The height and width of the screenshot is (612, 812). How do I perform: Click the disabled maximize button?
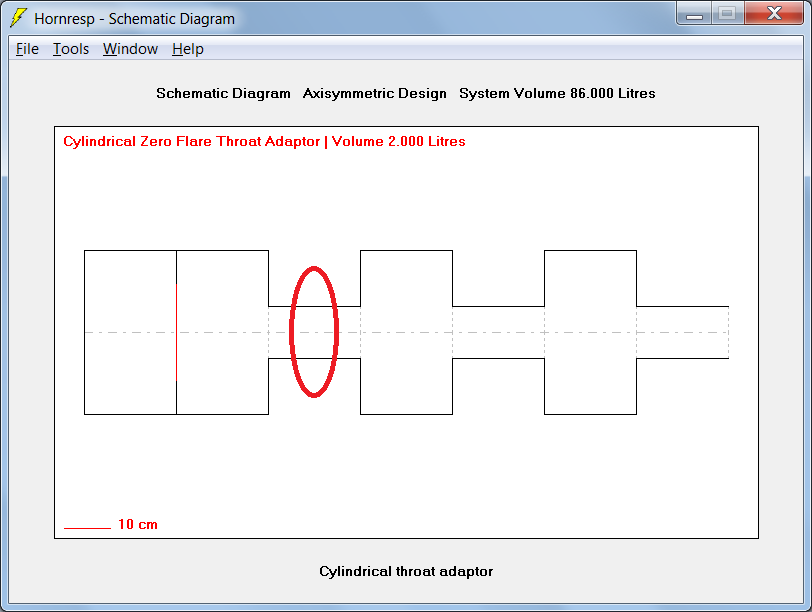point(728,14)
